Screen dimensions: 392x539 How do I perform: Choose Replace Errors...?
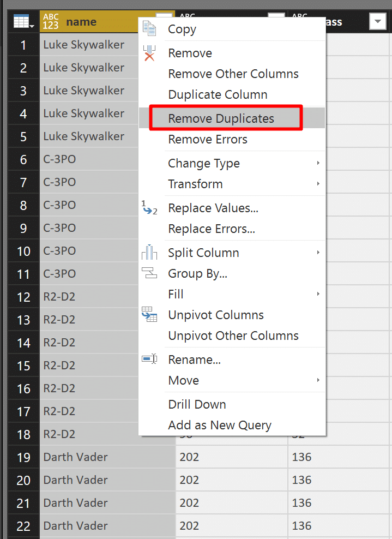[x=232, y=229]
